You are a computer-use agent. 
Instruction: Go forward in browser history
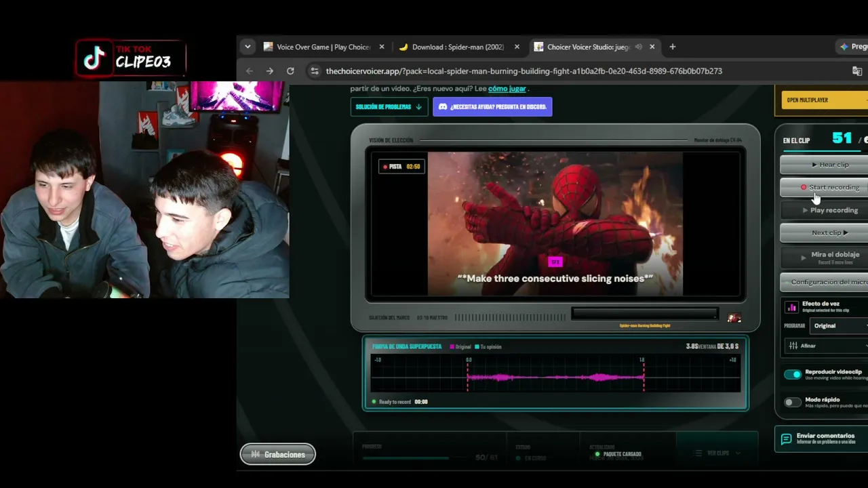tap(270, 71)
